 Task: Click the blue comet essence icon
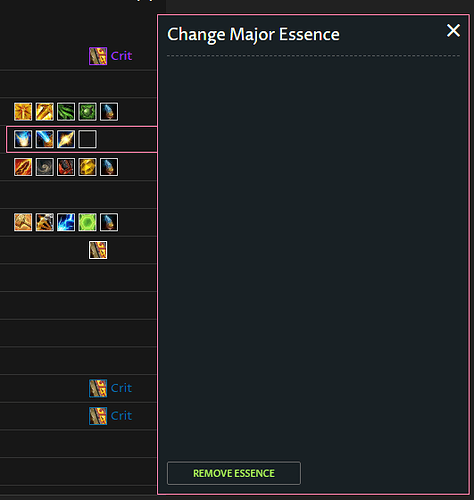tap(45, 139)
